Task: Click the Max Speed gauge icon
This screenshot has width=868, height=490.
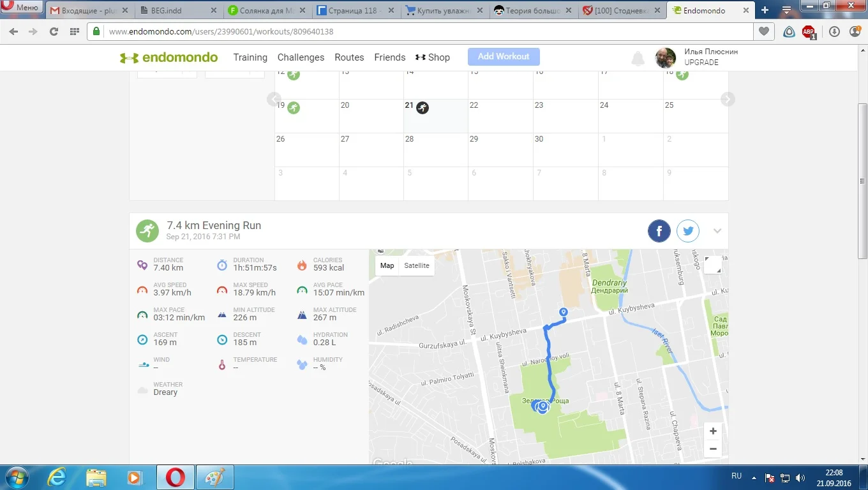Action: 222,290
